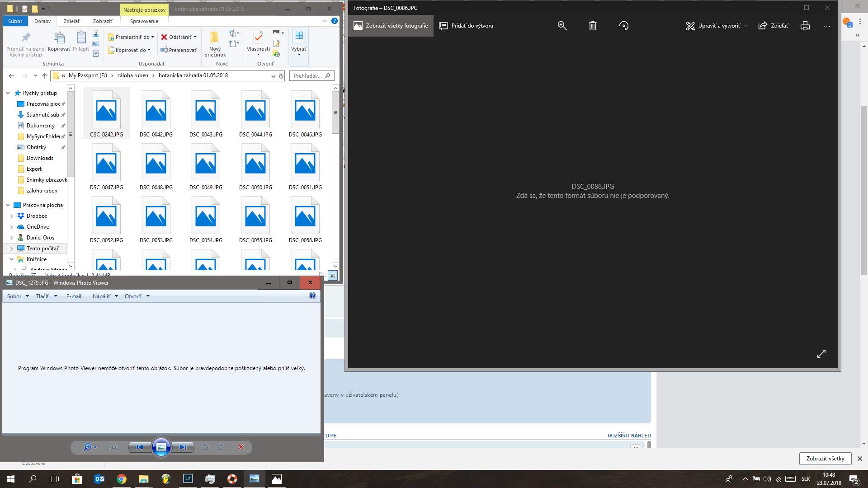This screenshot has height=488, width=868.
Task: Click red delete X in Photo Viewer toolbar
Action: pos(241,447)
